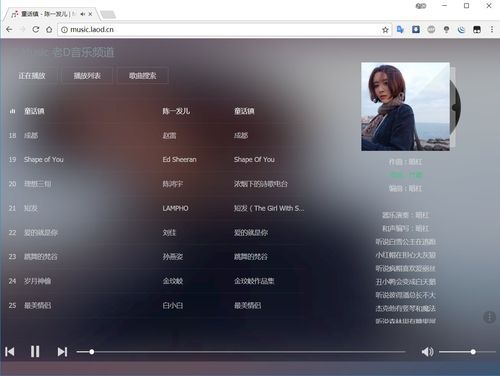Click artist 金玟岐
Screen dimensions: 500x376
173,281
